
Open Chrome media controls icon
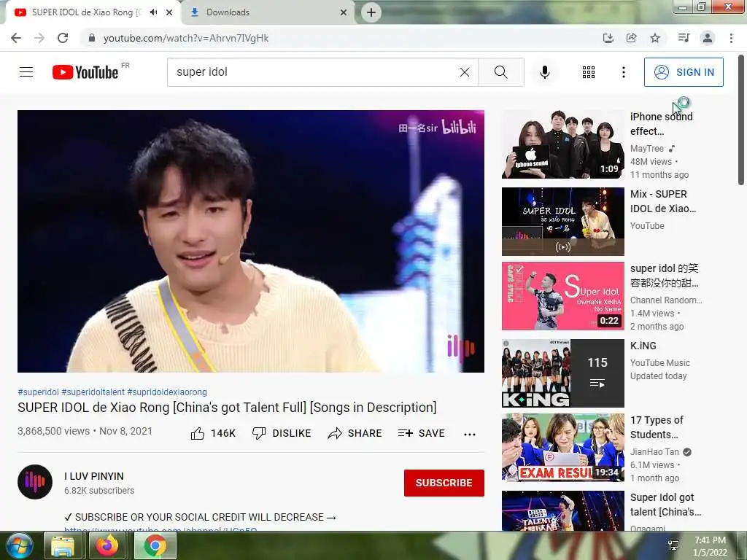[684, 38]
